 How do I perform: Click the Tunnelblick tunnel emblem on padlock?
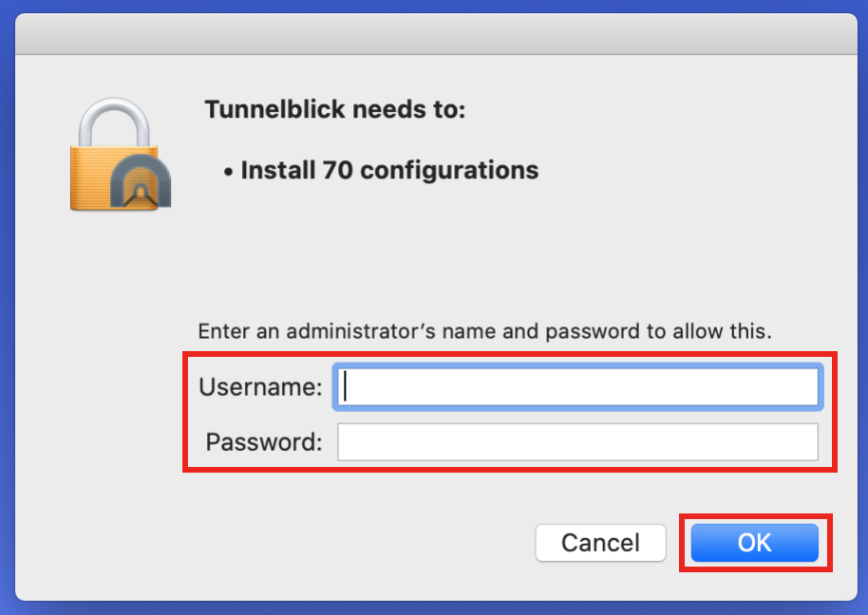click(141, 182)
